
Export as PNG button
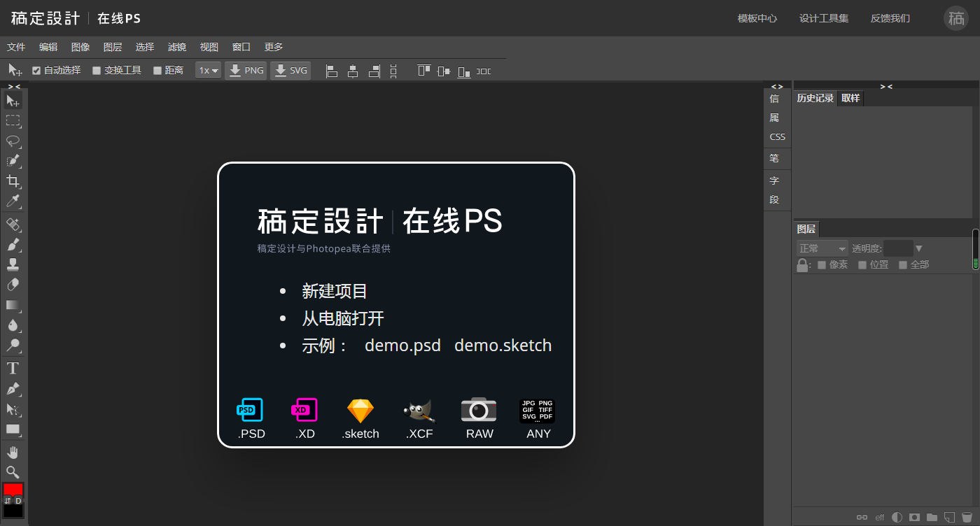[x=246, y=71]
